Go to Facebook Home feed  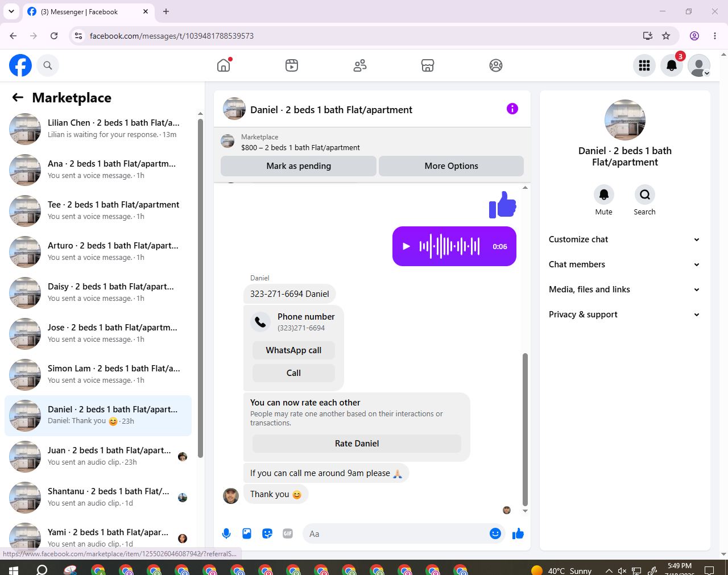[224, 65]
